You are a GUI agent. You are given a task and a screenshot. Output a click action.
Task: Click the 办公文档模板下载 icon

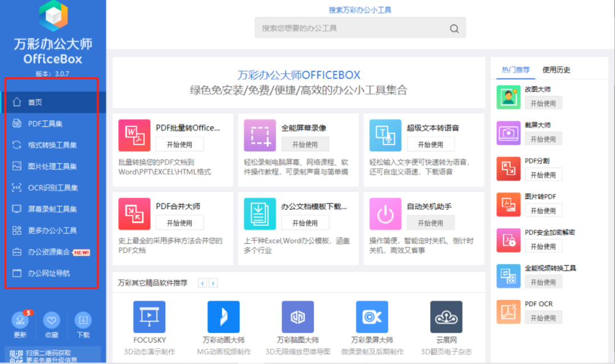point(260,213)
